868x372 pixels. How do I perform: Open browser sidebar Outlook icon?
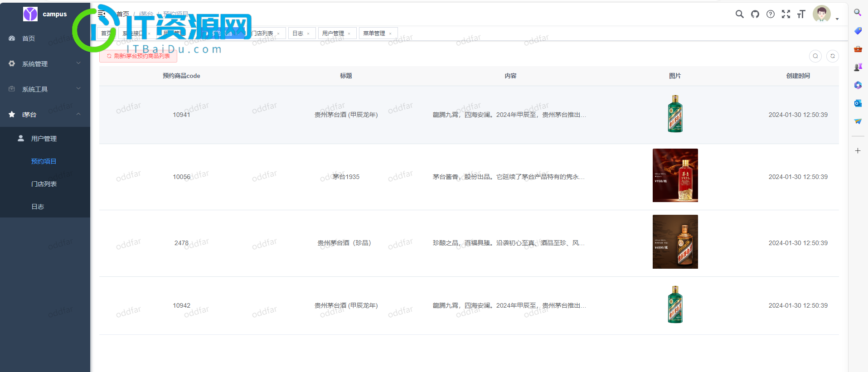point(858,103)
